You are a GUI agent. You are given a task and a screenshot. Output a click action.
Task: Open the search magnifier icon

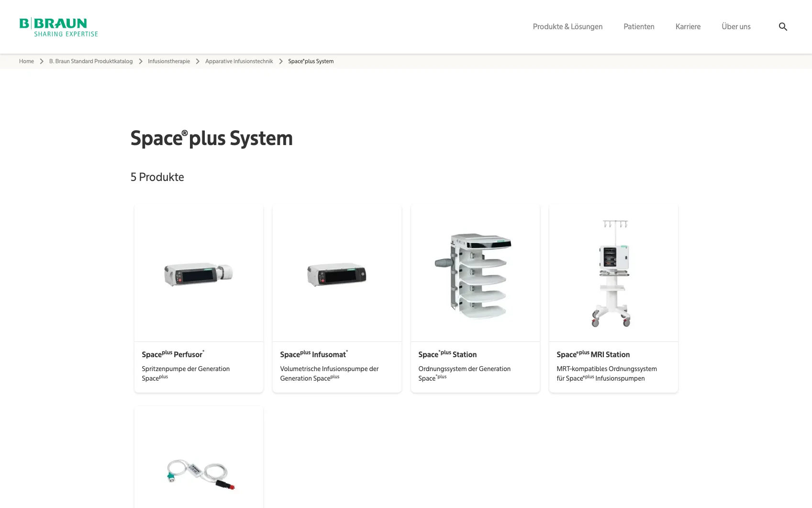tap(783, 27)
